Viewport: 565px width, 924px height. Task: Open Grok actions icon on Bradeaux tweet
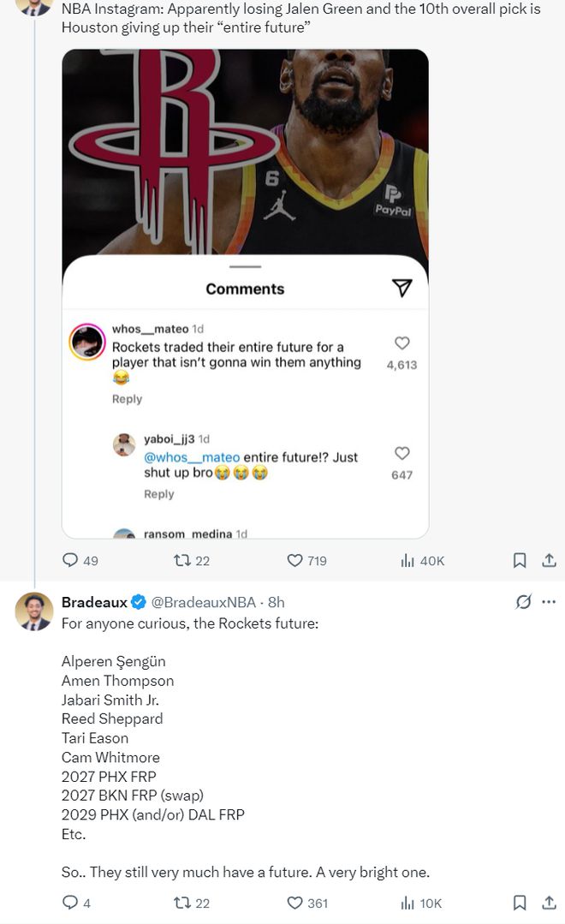tap(524, 602)
